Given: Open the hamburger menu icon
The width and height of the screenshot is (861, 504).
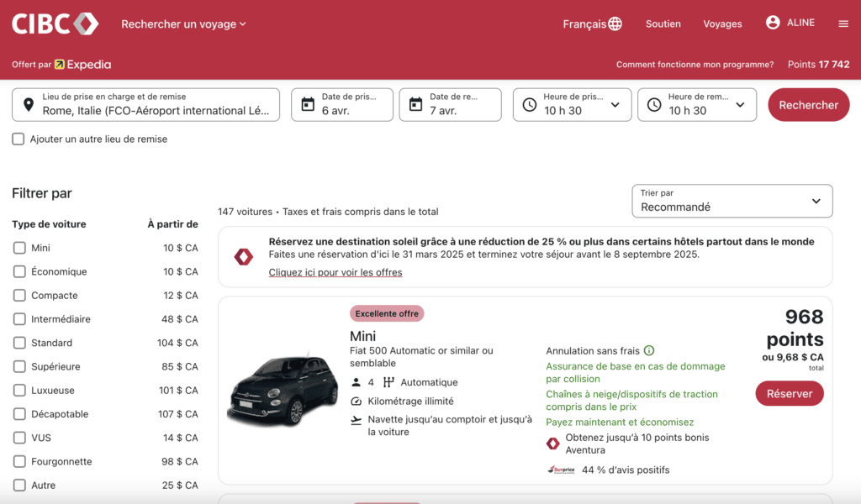Looking at the screenshot, I should pos(843,24).
